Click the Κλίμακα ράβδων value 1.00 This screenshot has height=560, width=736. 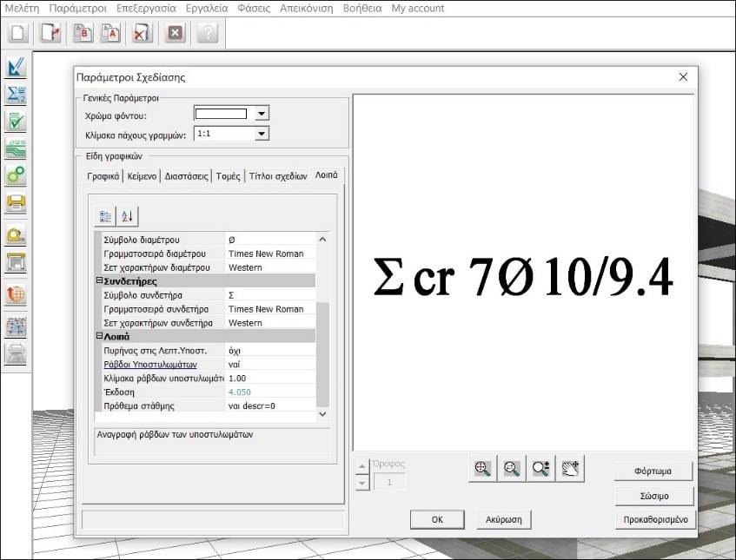coord(270,379)
